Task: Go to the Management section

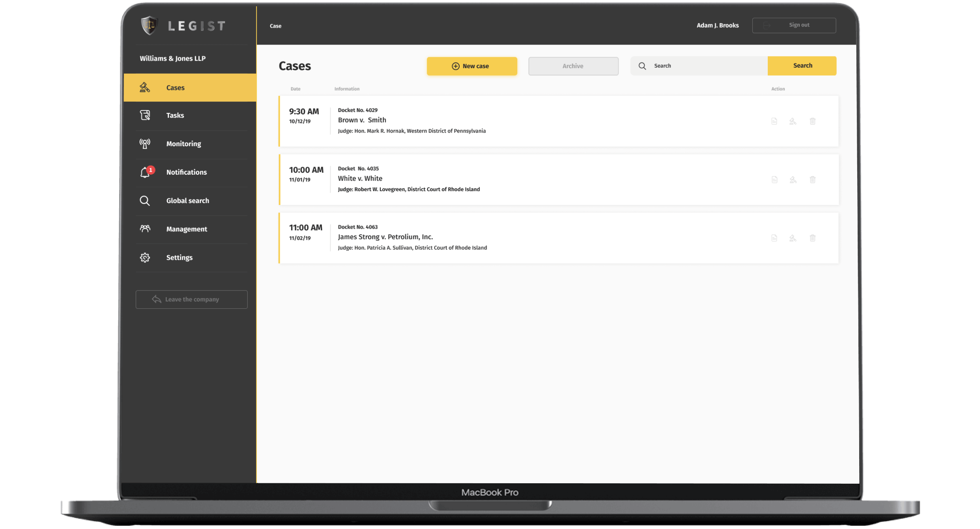Action: point(190,229)
